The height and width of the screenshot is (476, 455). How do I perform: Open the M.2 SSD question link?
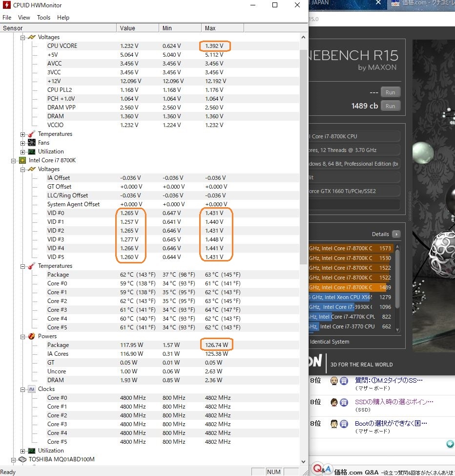pyautogui.click(x=389, y=380)
